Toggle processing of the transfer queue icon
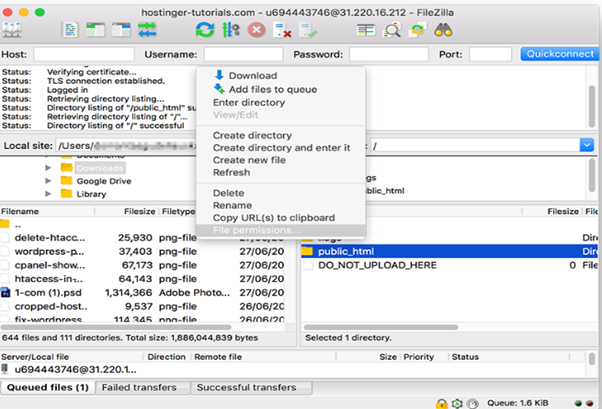This screenshot has width=602, height=409. (x=230, y=30)
